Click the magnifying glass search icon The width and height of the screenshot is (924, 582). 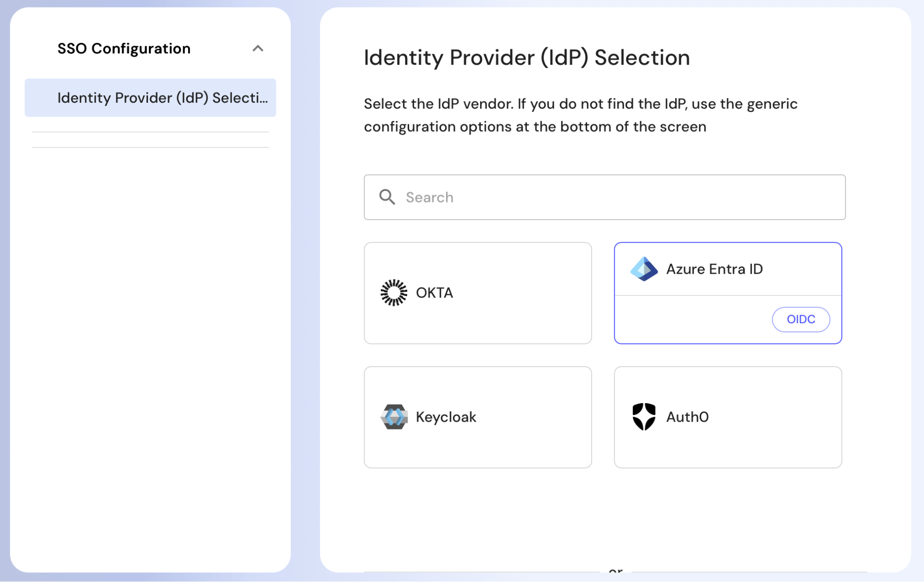click(x=387, y=197)
